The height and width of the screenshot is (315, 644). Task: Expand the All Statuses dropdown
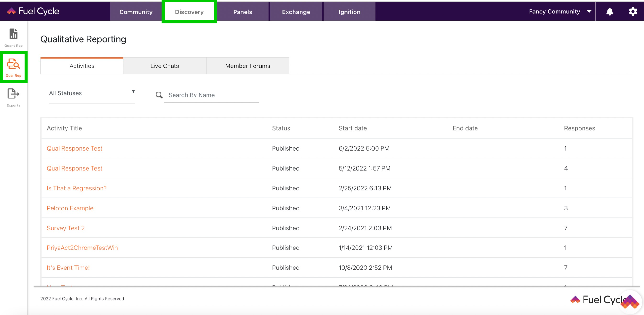click(x=92, y=93)
